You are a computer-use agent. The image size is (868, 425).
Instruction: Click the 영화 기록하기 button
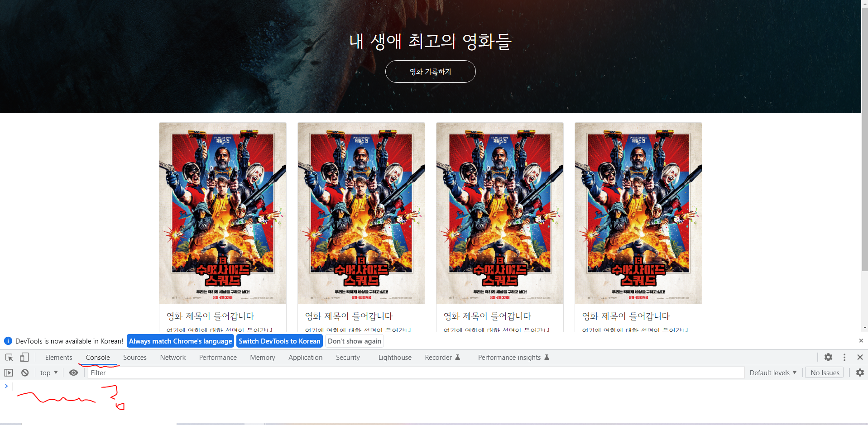[430, 72]
